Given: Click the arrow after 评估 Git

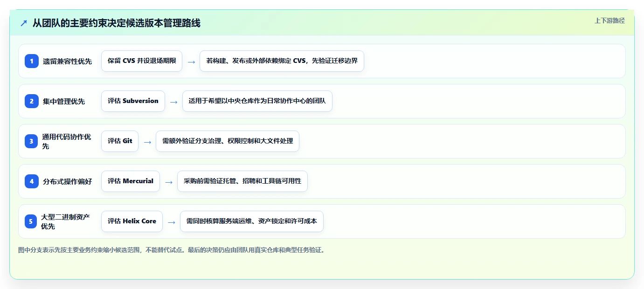Looking at the screenshot, I should 147,142.
